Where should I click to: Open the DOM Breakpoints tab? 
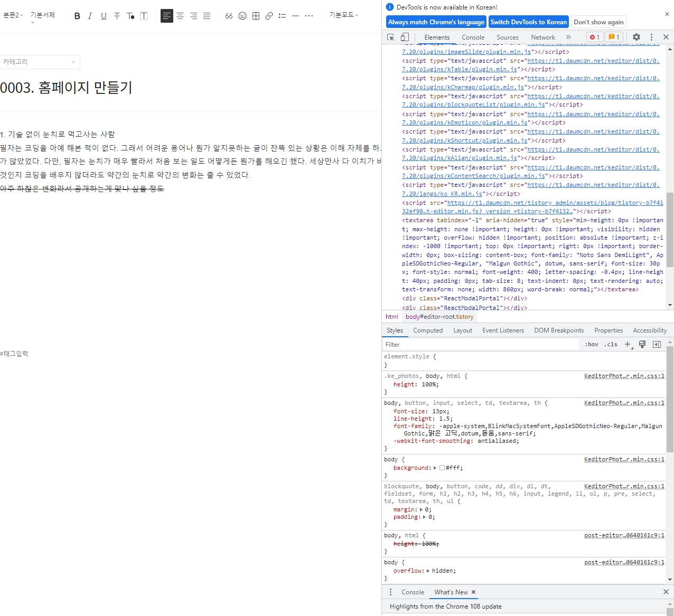[559, 330]
